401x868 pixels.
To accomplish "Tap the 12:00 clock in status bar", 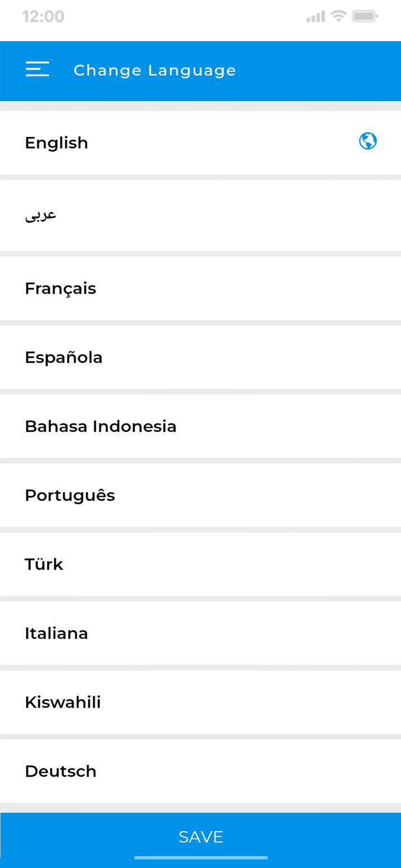I will coord(43,17).
